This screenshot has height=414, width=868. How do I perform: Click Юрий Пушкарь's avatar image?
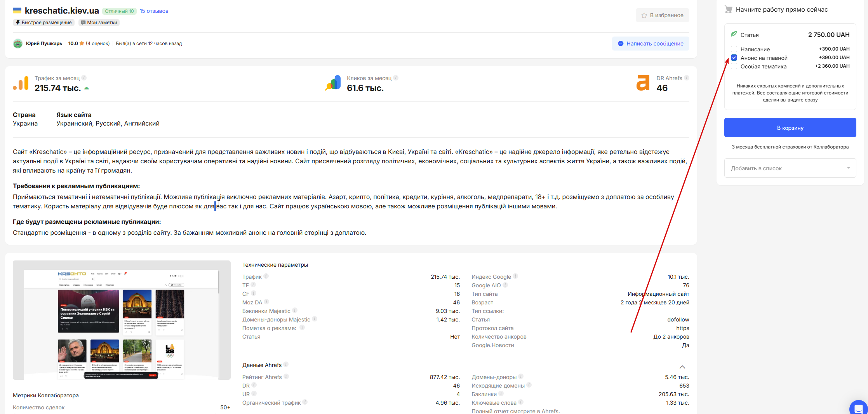(17, 44)
